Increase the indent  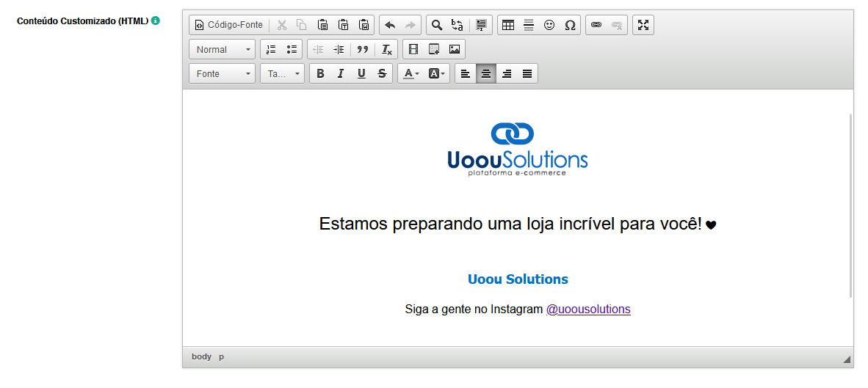339,49
